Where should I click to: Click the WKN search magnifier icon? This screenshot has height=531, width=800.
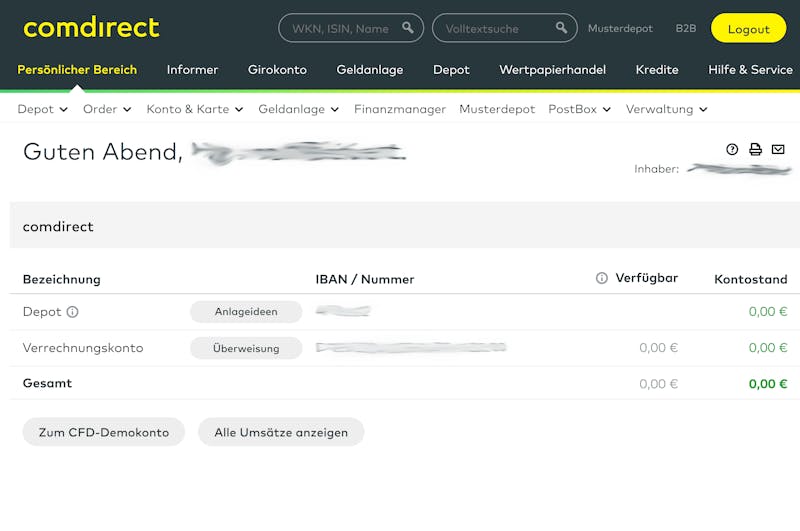point(408,28)
